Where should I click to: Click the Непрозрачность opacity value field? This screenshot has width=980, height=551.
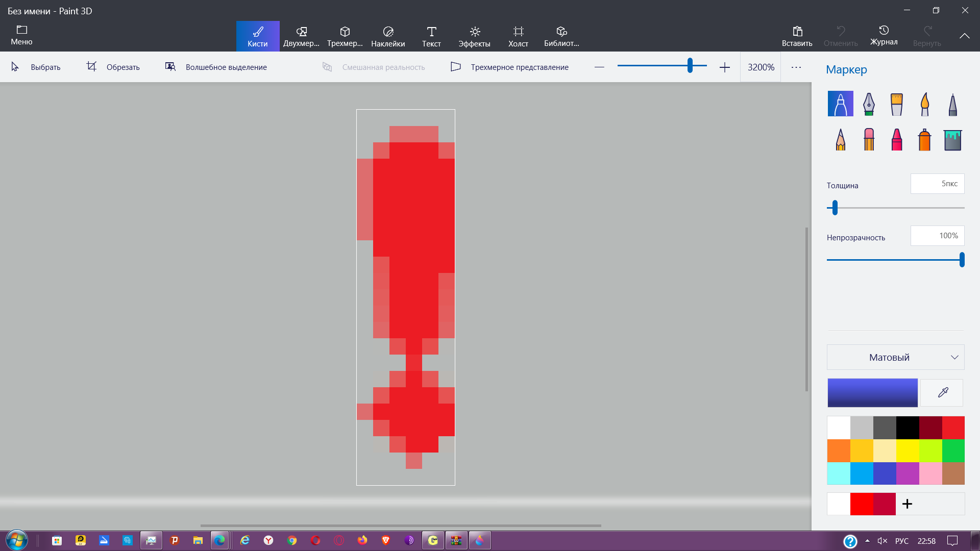point(938,236)
